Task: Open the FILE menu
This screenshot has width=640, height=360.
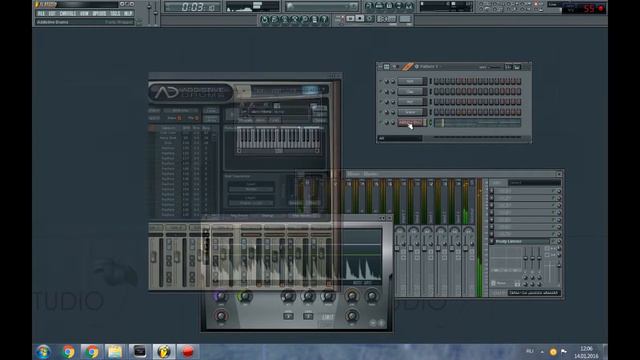Action: click(x=41, y=13)
